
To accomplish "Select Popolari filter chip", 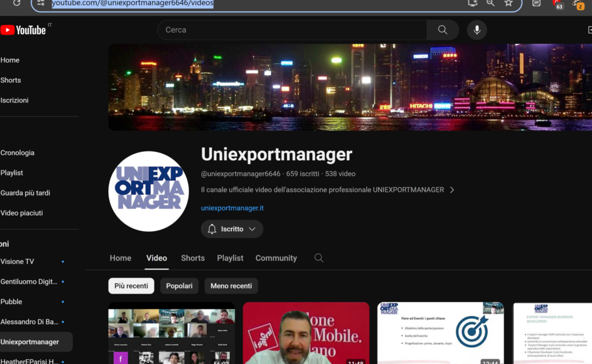I will point(179,286).
